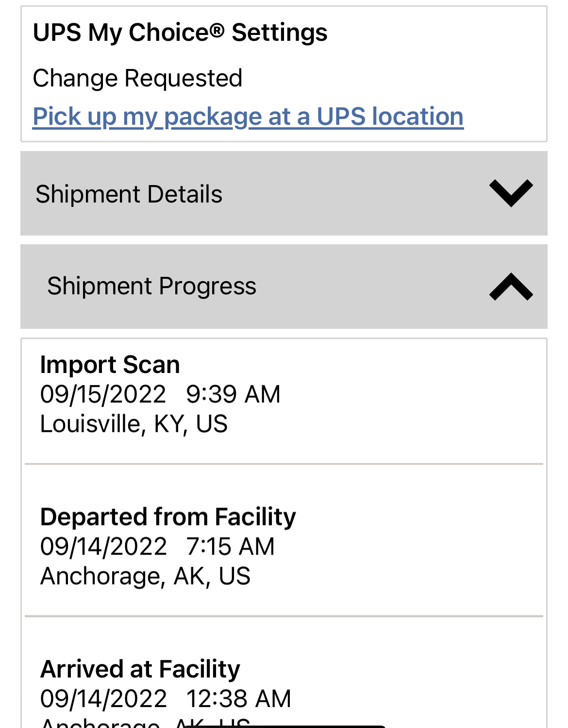Tap the 09/15/2022 date in Import Scan
The height and width of the screenshot is (728, 568).
click(x=103, y=394)
